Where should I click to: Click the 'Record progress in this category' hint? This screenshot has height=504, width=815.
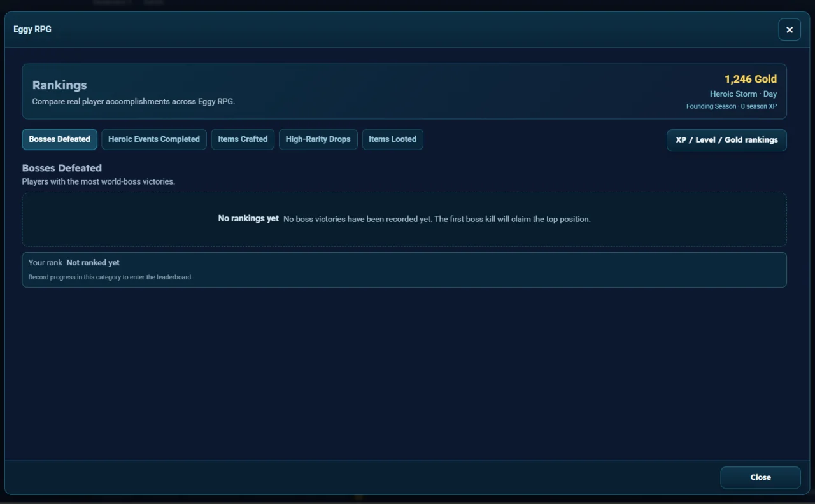[110, 277]
